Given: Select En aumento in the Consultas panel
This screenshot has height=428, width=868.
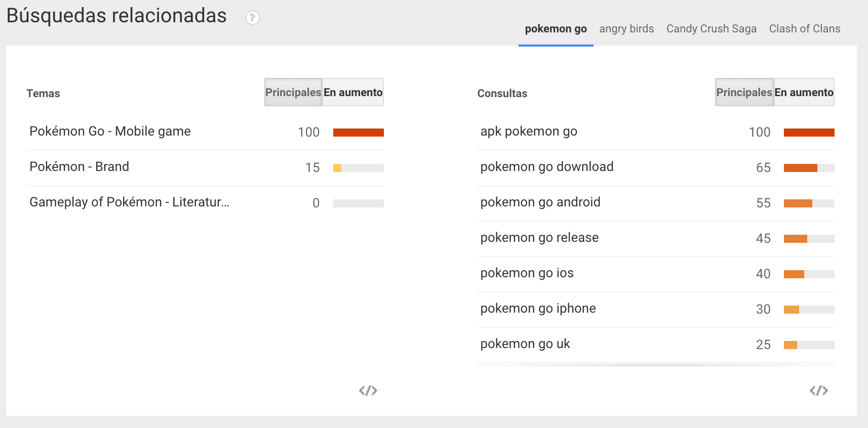Looking at the screenshot, I should point(804,92).
